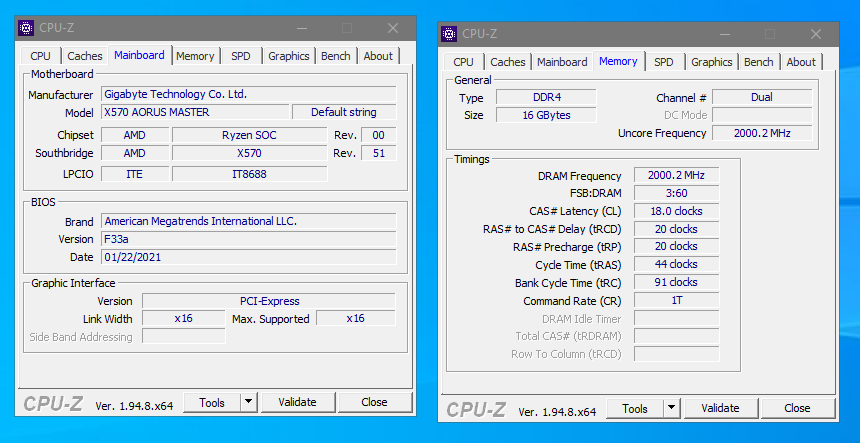The height and width of the screenshot is (443, 860).
Task: Click the Default string field
Action: [344, 112]
